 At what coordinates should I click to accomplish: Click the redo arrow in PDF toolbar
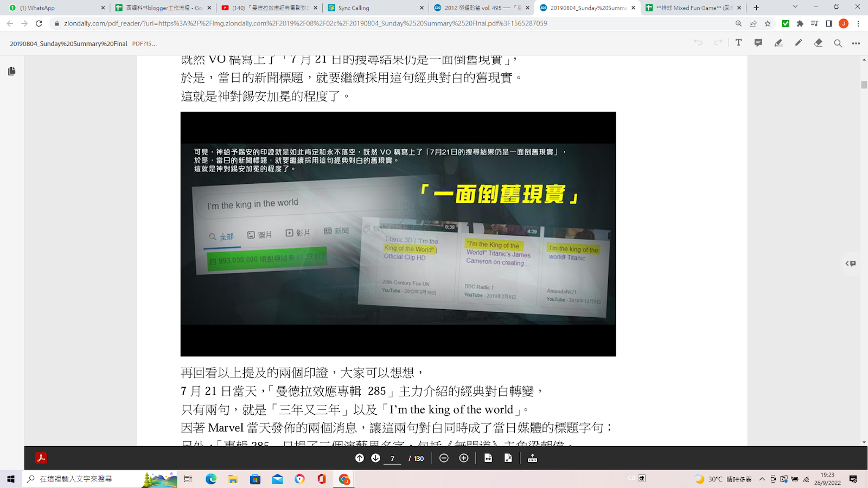tap(718, 43)
